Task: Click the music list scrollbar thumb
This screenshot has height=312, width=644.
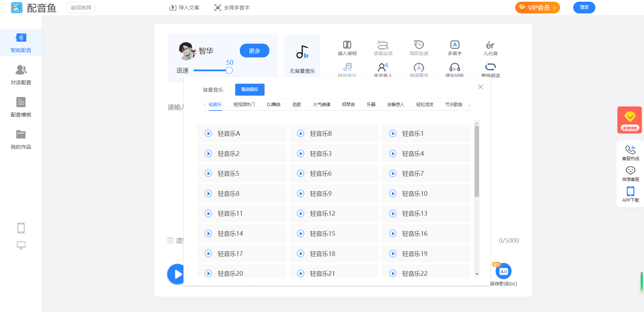Action: [x=477, y=161]
